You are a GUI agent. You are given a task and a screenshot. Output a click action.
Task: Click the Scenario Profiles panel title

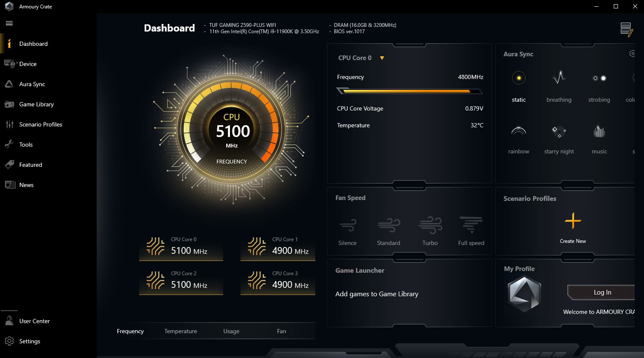[x=530, y=198]
